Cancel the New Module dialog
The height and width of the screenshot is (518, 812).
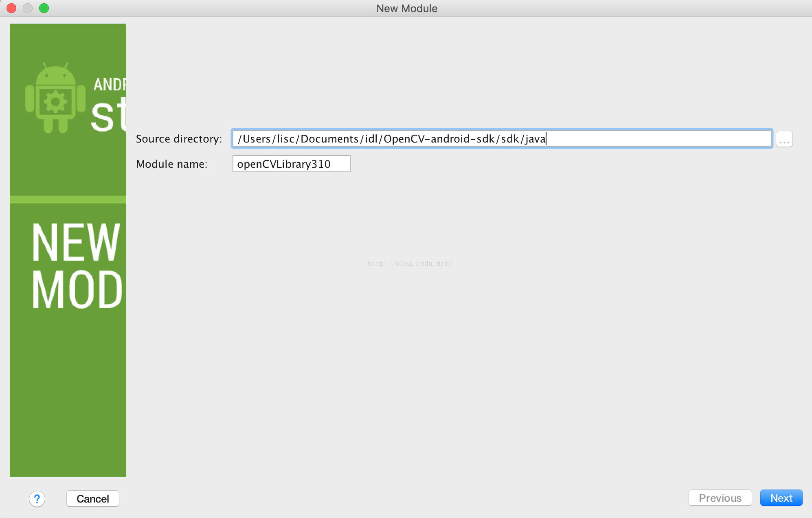coord(93,499)
